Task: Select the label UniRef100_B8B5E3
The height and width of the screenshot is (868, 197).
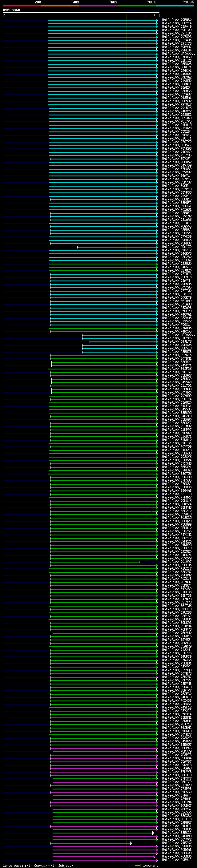Action: (177, 349)
